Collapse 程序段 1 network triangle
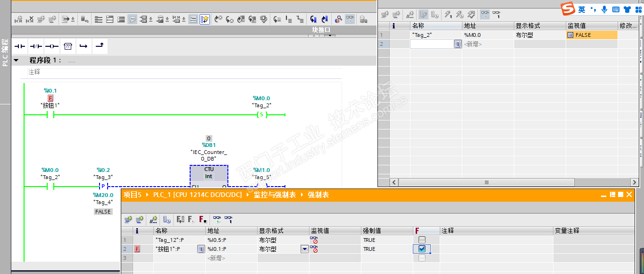 16,60
